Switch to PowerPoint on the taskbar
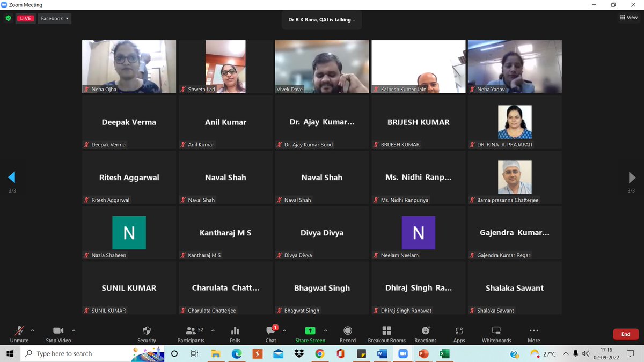The height and width of the screenshot is (362, 644). click(423, 354)
